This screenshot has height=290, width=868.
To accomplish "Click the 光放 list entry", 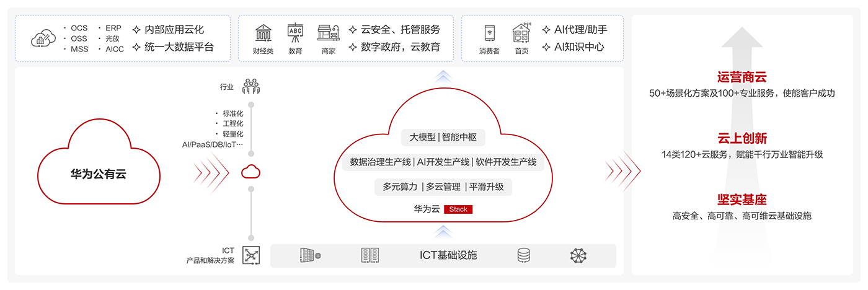I will pyautogui.click(x=112, y=38).
